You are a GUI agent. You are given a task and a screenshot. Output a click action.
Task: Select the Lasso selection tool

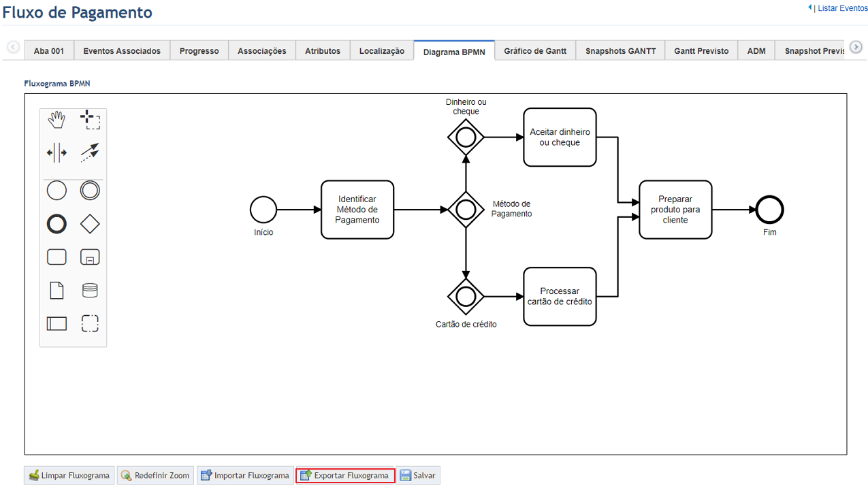tap(90, 120)
